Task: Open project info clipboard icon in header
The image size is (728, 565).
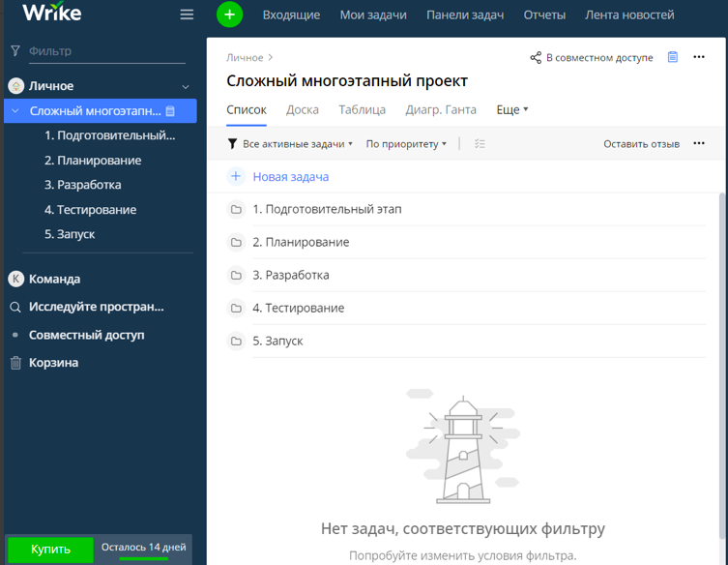Action: [x=673, y=57]
